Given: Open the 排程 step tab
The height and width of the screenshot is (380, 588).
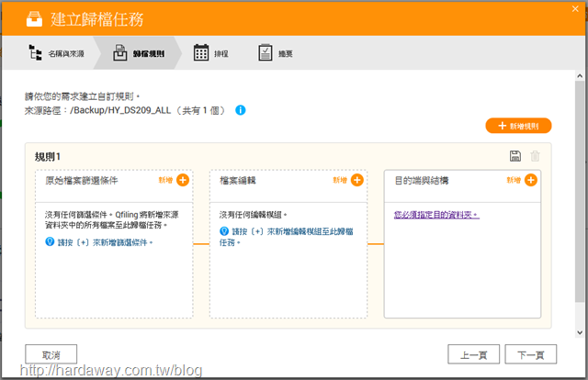Looking at the screenshot, I should (211, 53).
